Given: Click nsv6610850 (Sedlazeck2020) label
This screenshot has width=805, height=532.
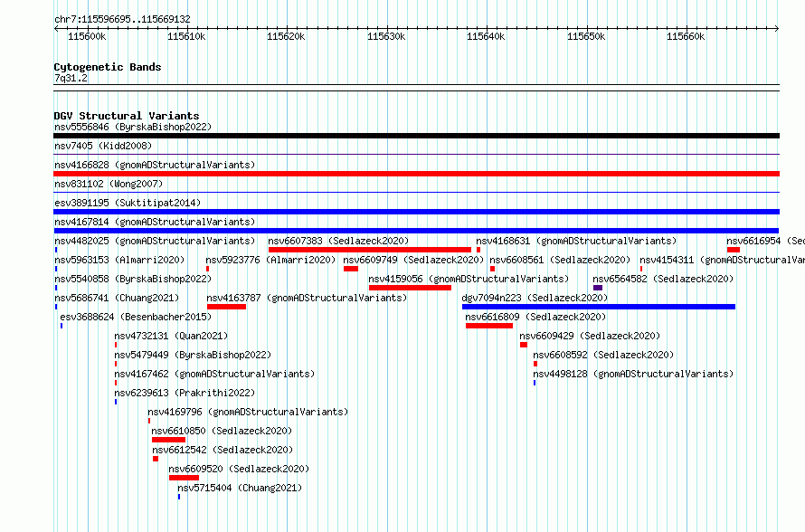Looking at the screenshot, I should [x=222, y=431].
